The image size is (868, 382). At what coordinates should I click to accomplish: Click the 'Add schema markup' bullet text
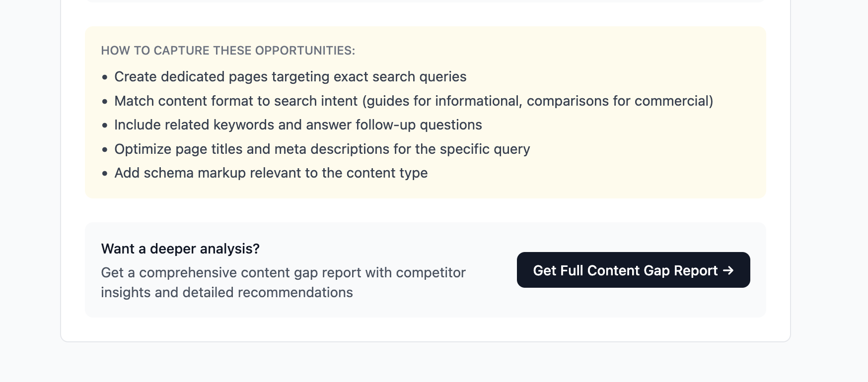pyautogui.click(x=271, y=173)
